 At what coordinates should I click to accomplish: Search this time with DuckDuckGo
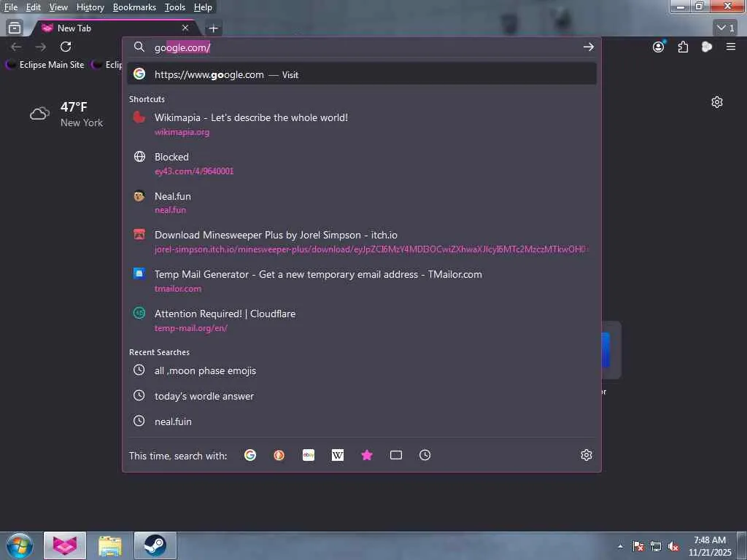[279, 455]
